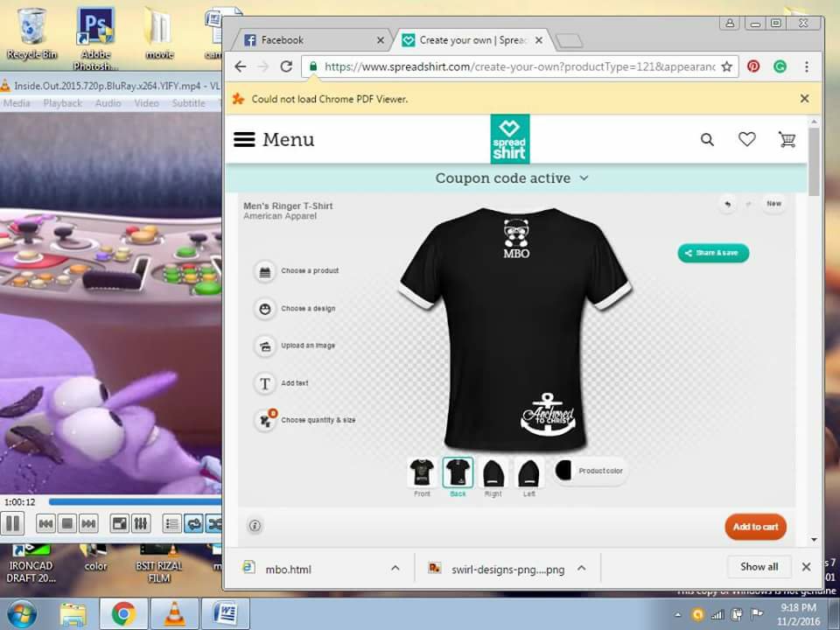
Task: Pause the VLC video
Action: point(13,523)
